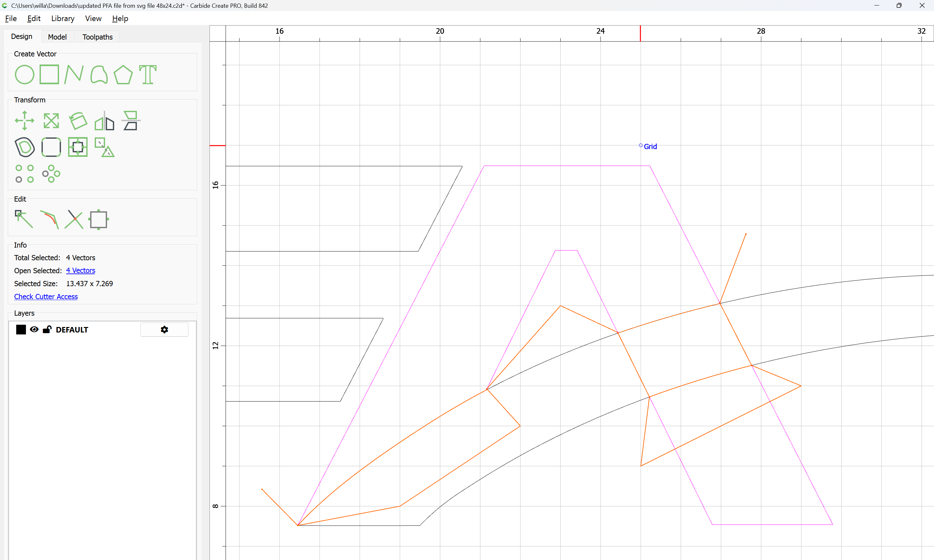Click the Rotate transform icon
Screen dimensions: 934x560
tap(78, 121)
